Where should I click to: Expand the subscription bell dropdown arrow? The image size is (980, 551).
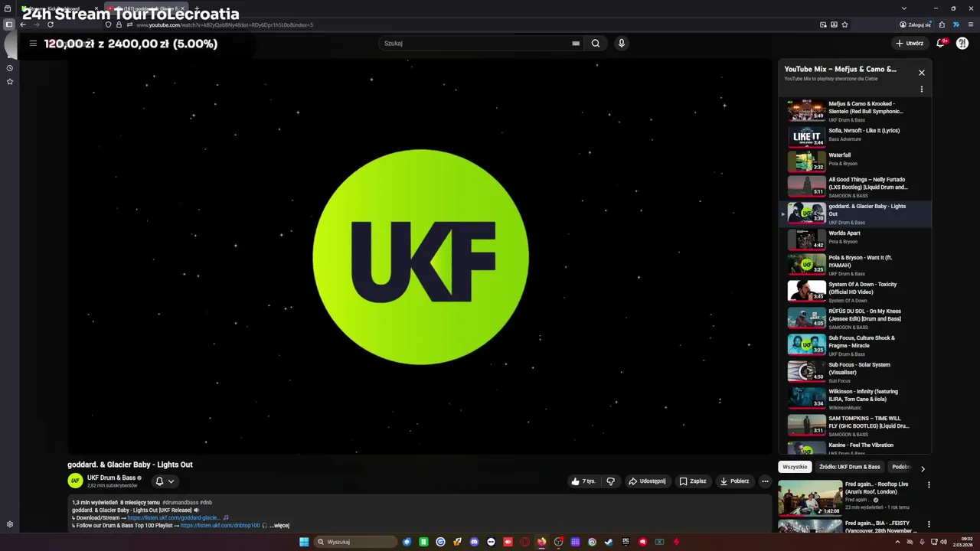pyautogui.click(x=171, y=481)
